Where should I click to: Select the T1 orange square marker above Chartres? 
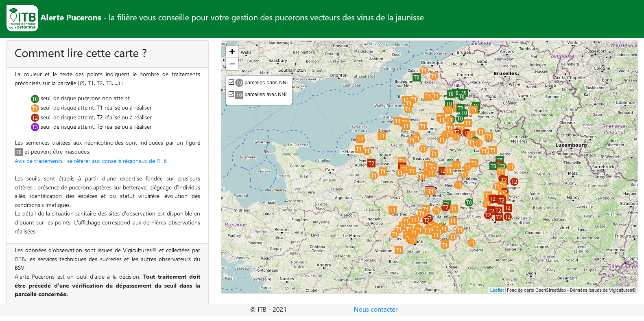393,210
